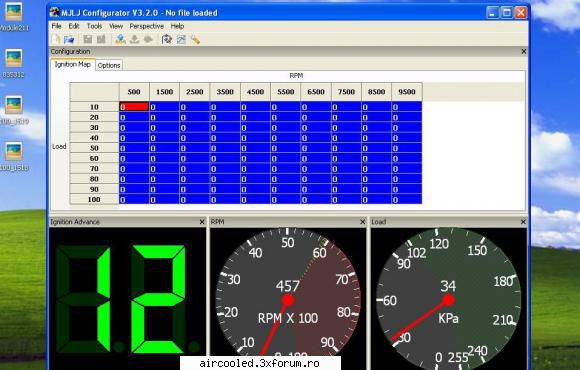Click the Load gauge reading 34 KPa

(448, 286)
